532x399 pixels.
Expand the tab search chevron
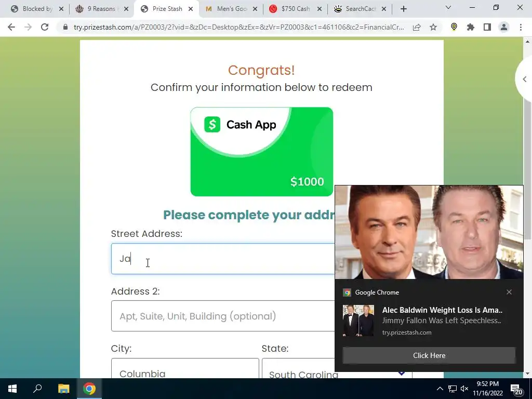(x=448, y=7)
